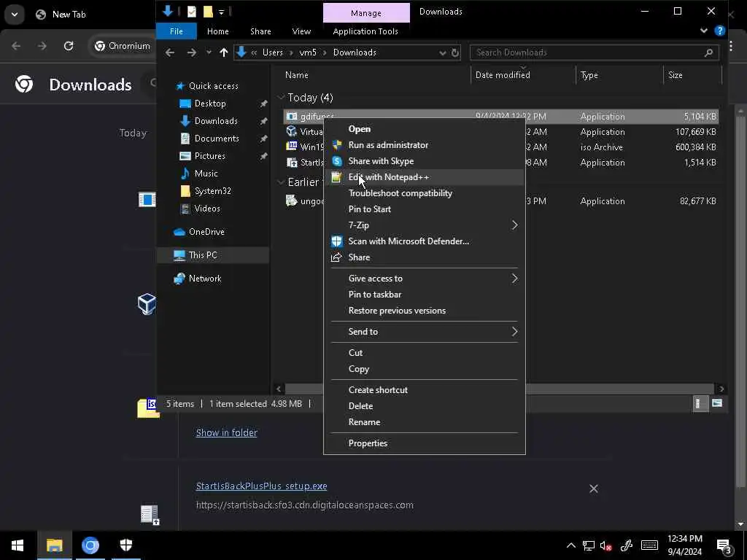Show hidden system tray icons

tap(570, 545)
